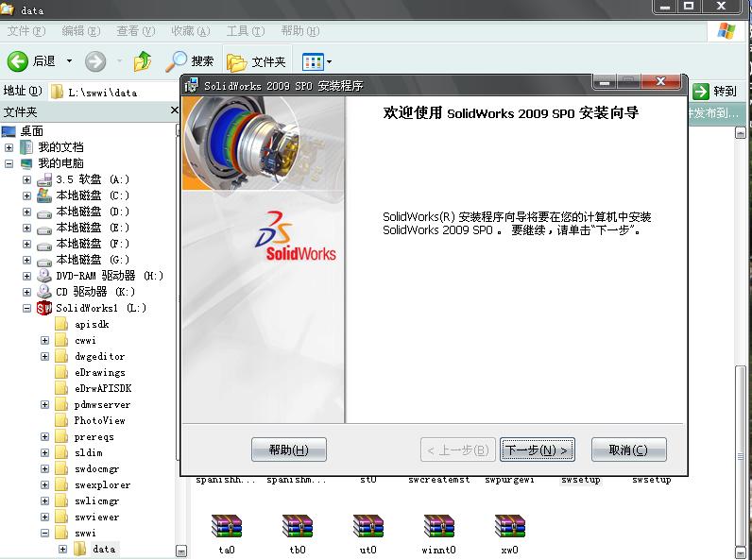Expand the 3.5 floppy (A:) node
This screenshot has height=560, width=752.
[26, 179]
